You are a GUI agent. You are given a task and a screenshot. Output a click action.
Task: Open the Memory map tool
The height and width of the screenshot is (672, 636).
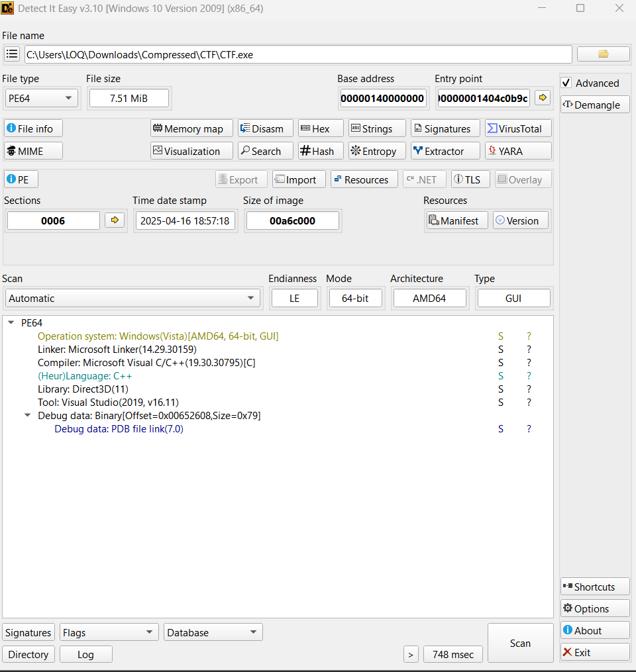click(x=191, y=128)
